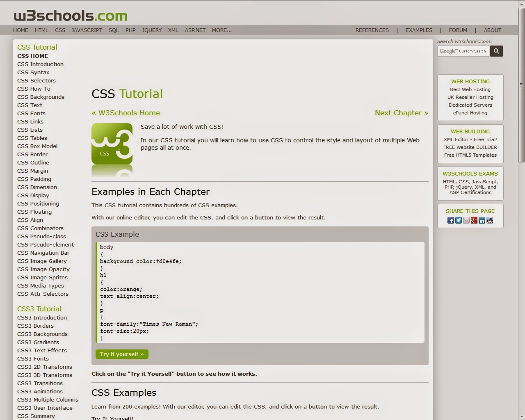Go back to "« W3Schools Home"
The height and width of the screenshot is (420, 525).
(126, 113)
